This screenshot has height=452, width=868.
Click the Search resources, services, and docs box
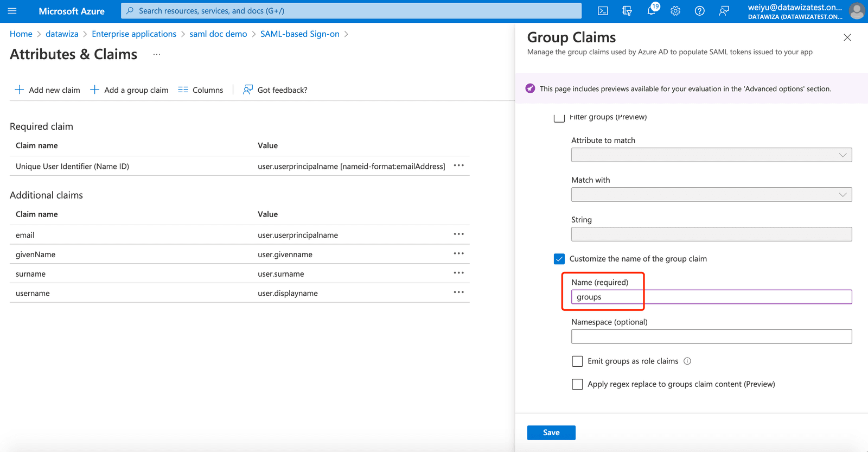(x=351, y=11)
